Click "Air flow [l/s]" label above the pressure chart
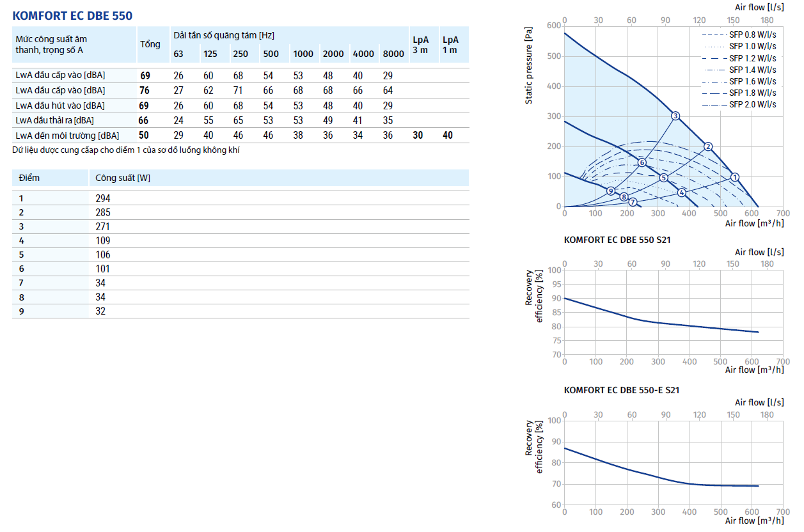 coord(759,6)
